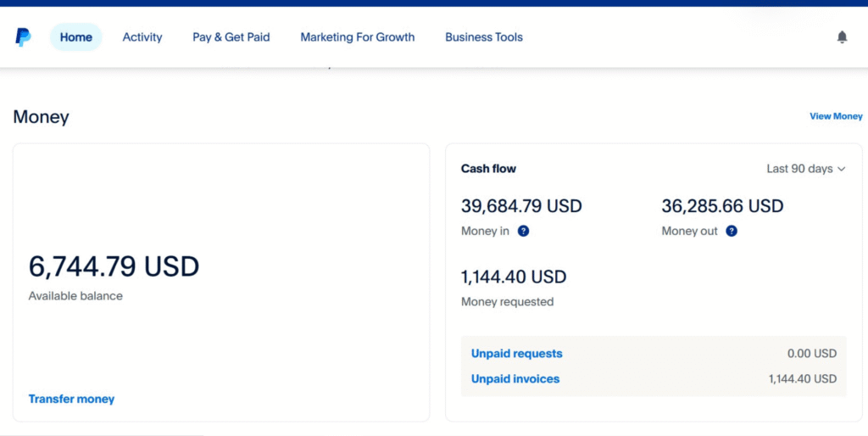868x436 pixels.
Task: Expand the Last 90 days dropdown
Action: [x=805, y=169]
